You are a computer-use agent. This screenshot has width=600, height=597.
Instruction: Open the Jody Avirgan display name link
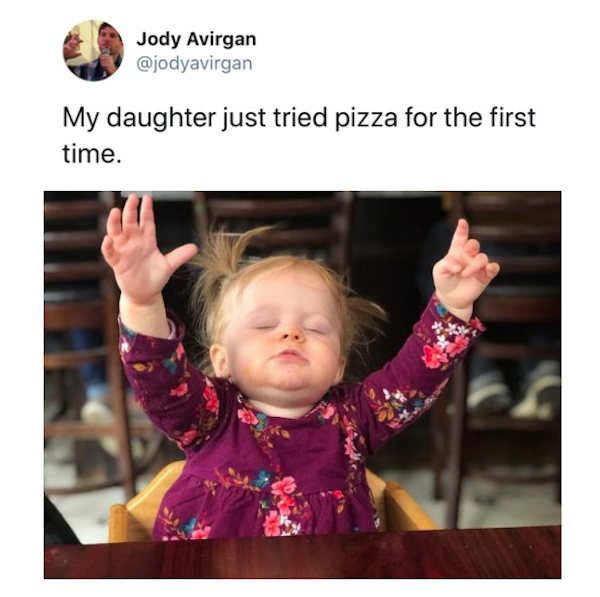(x=196, y=39)
